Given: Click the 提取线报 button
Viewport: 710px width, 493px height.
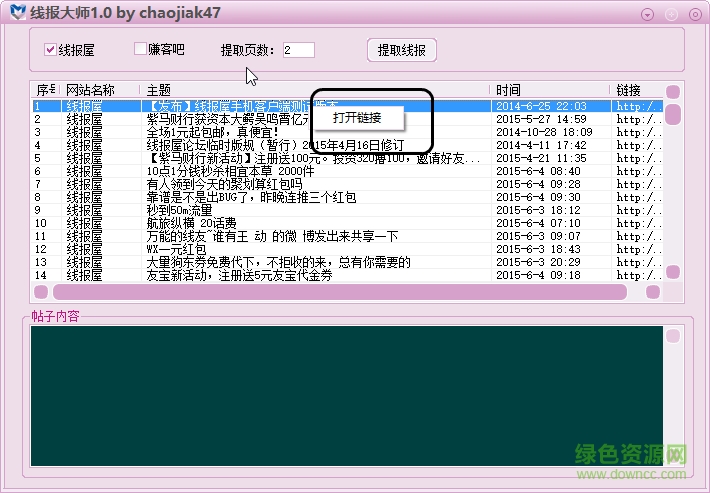Looking at the screenshot, I should tap(402, 50).
